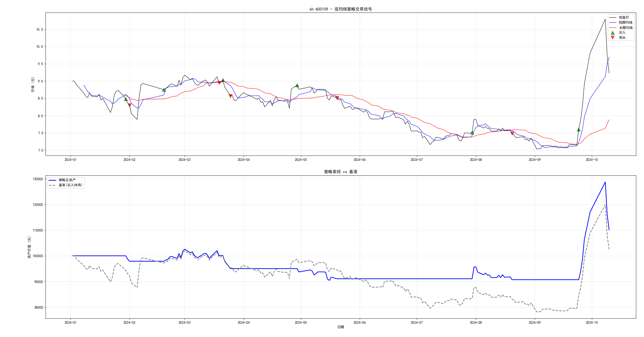Image resolution: width=644 pixels, height=337 pixels.
Task: Click the sell marker in early February 2024
Action: 130,105
